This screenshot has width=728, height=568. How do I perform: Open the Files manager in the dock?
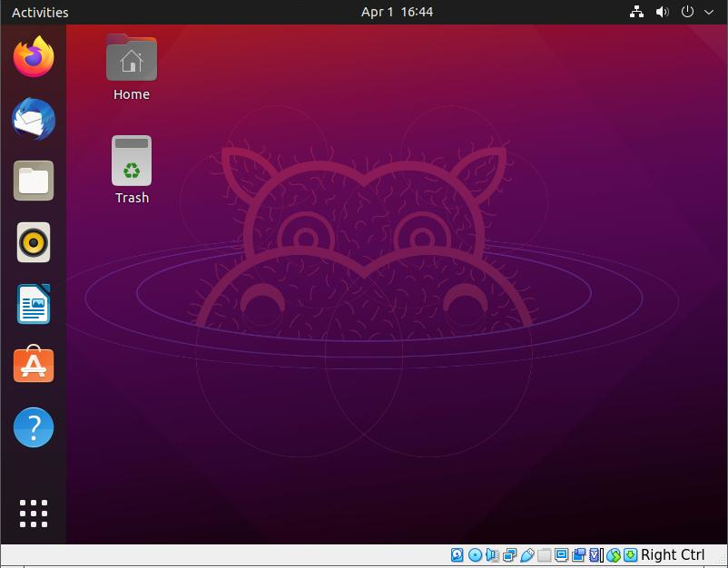click(34, 181)
